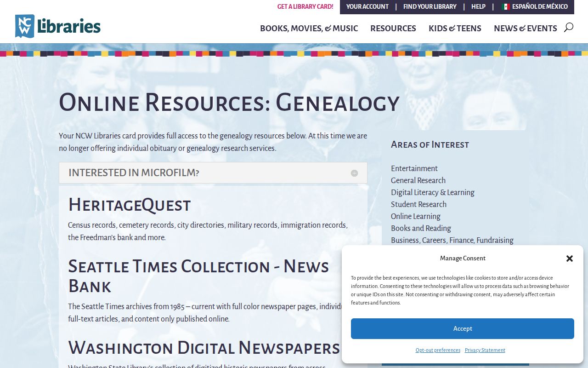Open Seattle Times Collection - News Bank
The height and width of the screenshot is (368, 588).
coord(198,276)
